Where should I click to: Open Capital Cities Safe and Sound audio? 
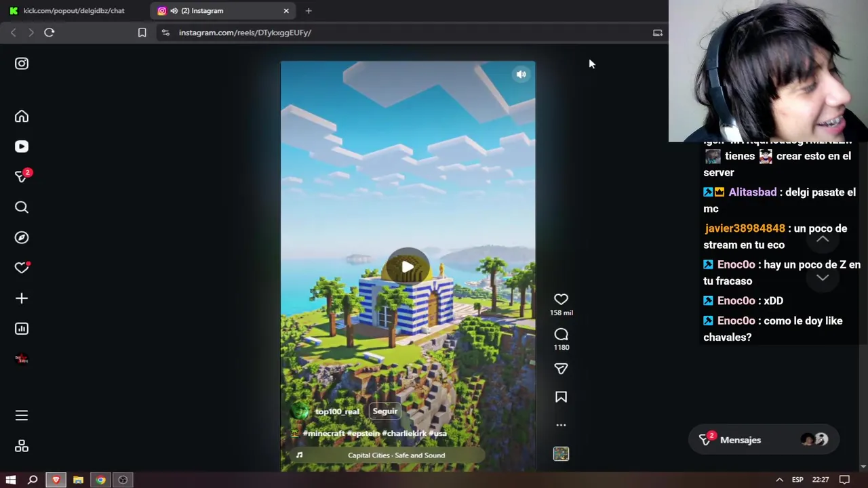click(x=396, y=455)
